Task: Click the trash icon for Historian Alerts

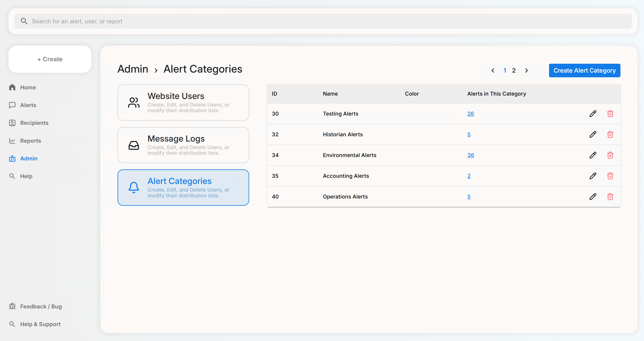Action: pyautogui.click(x=610, y=134)
